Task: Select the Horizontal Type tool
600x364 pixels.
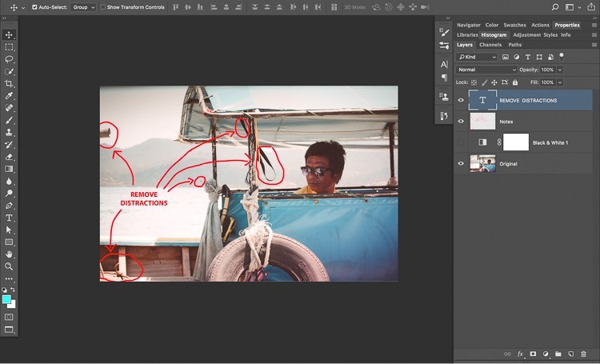Action: point(9,218)
